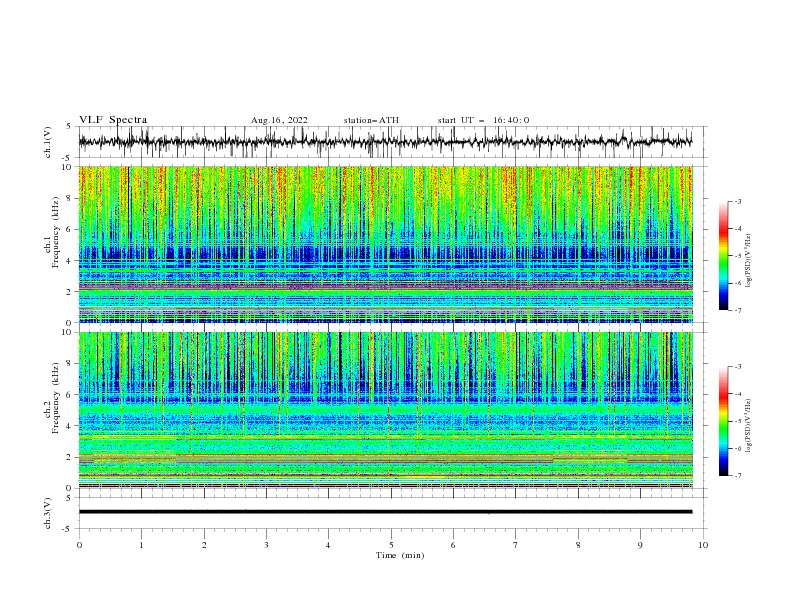Click the ch.1 voltage waveform trace
The image size is (792, 612).
(385, 142)
